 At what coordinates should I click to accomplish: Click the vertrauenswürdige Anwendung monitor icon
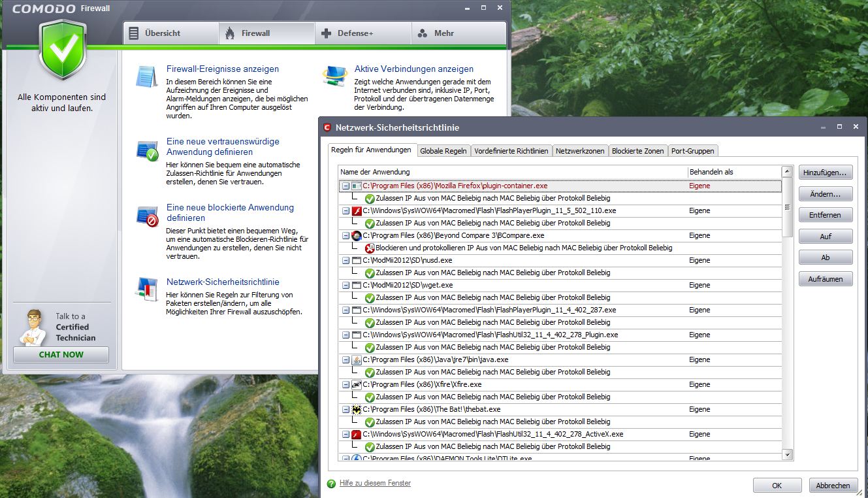coord(147,150)
